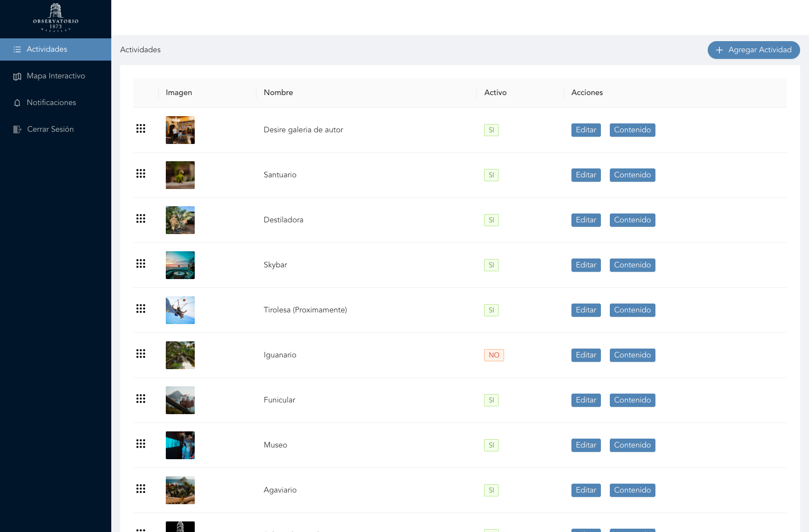Click the bell icon beside Notificaciones
Image resolution: width=809 pixels, height=532 pixels.
point(17,102)
